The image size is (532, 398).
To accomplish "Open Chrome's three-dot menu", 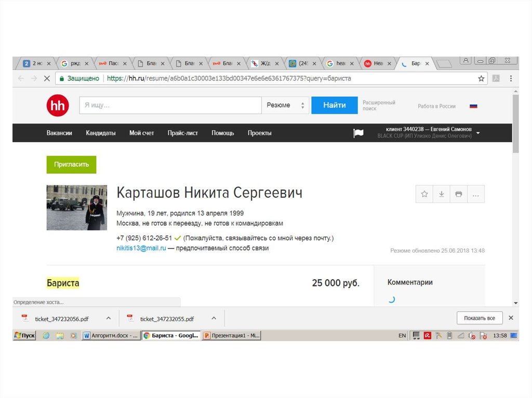I will (511, 78).
